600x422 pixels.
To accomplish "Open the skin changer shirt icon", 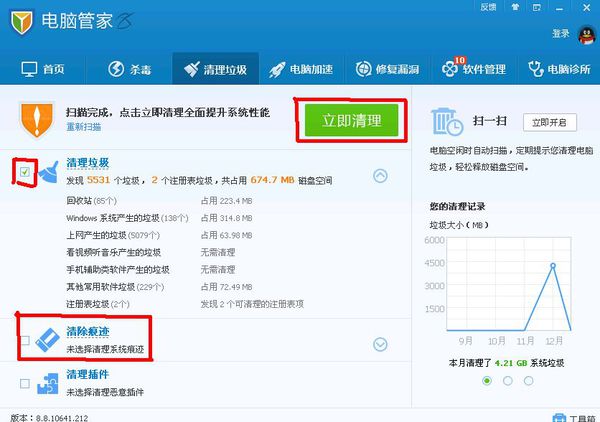I will tap(515, 7).
